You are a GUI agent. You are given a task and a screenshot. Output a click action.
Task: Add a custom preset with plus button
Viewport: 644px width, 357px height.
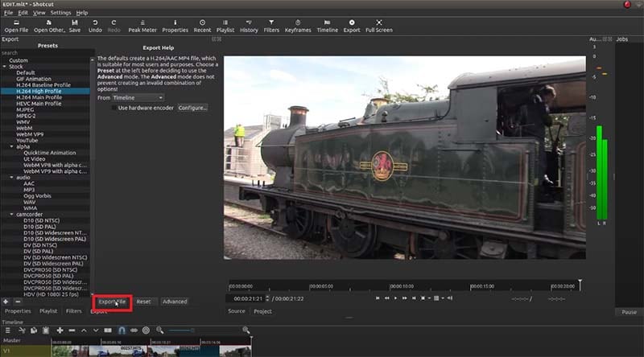coord(6,302)
